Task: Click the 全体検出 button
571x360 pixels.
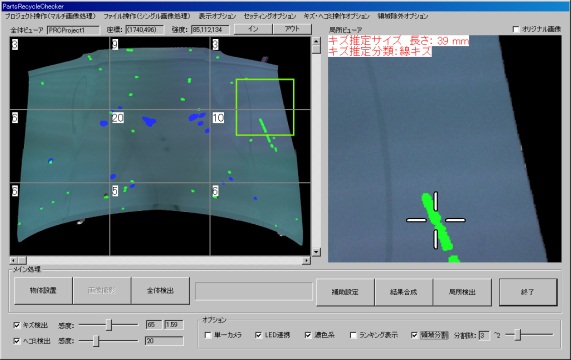Action: 160,290
